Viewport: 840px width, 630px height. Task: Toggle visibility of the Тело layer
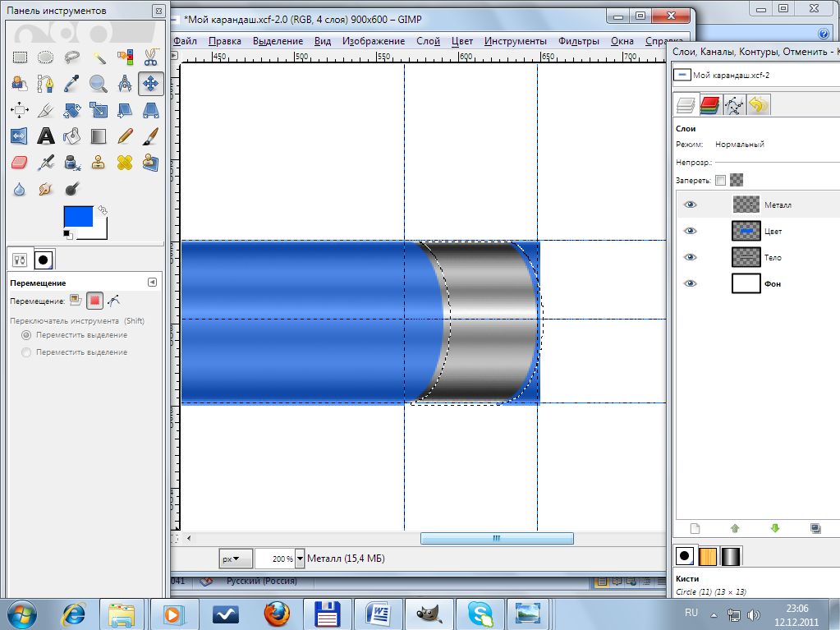tap(691, 257)
